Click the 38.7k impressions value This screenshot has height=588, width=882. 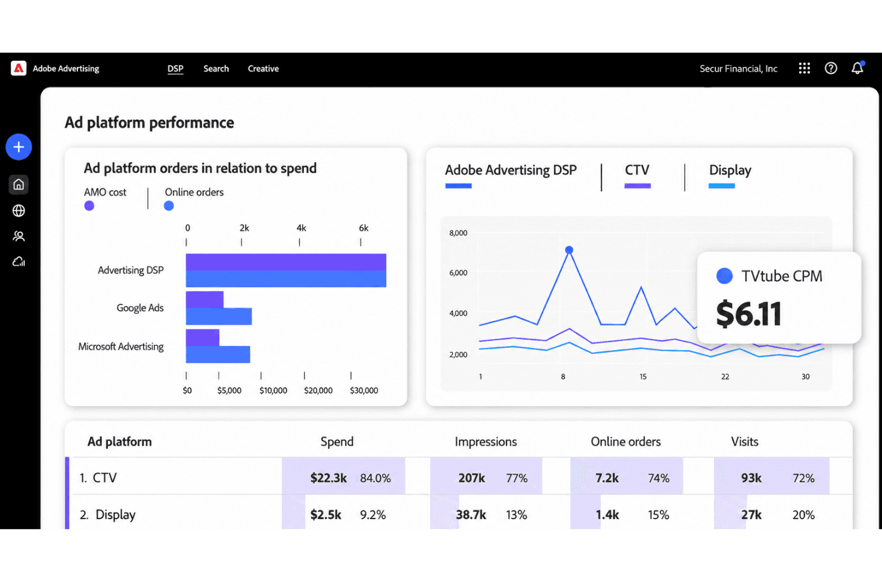(471, 515)
